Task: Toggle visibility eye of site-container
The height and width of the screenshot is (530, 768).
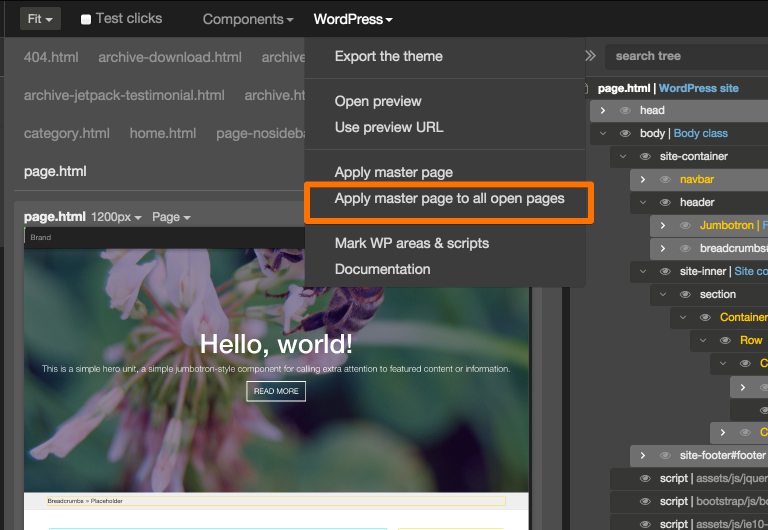Action: 645,156
